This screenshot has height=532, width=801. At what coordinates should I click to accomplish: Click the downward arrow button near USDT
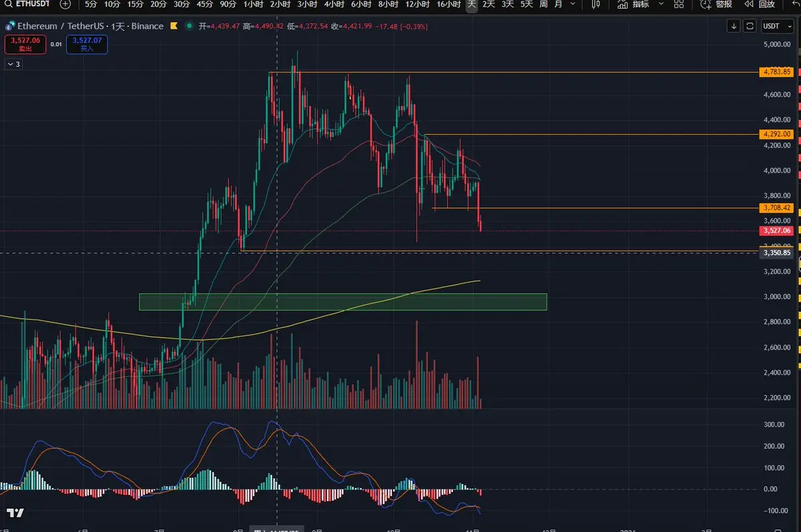click(x=734, y=26)
